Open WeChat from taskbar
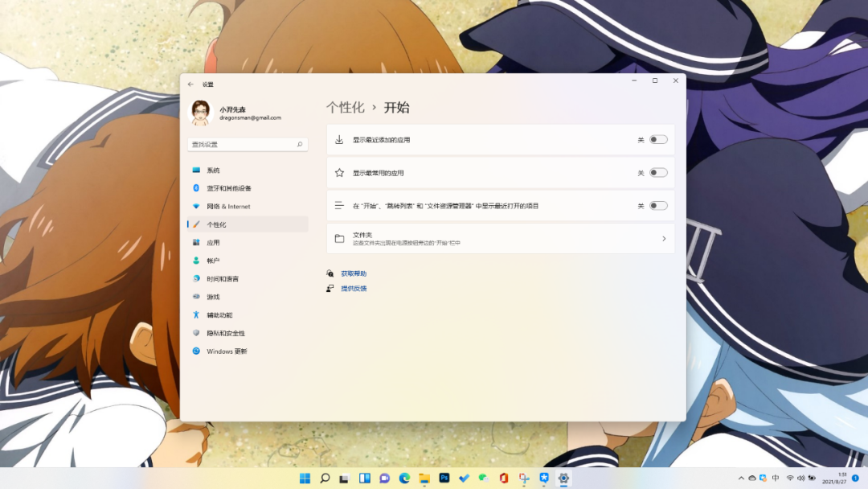The image size is (868, 489). 484,478
